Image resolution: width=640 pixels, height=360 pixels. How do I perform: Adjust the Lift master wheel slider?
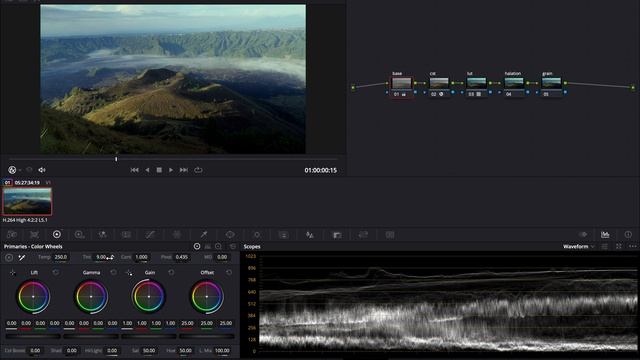pyautogui.click(x=33, y=336)
